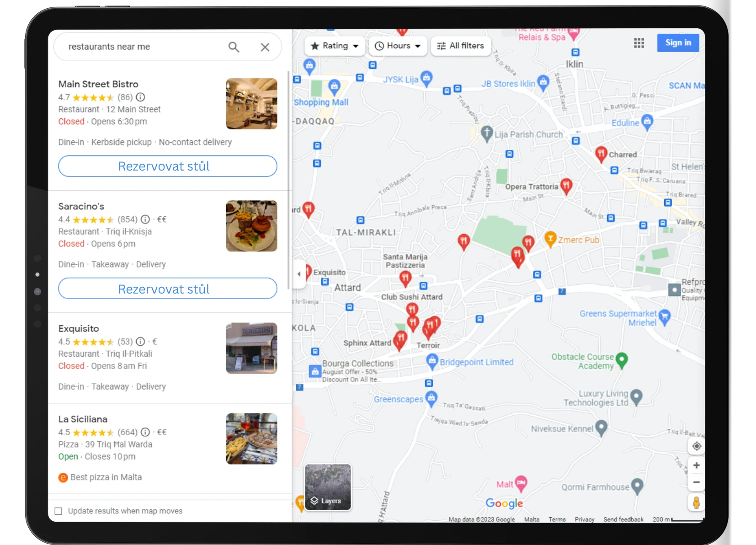Select Exquisito pin on map
Screen dimensions: 756x545
308,272
